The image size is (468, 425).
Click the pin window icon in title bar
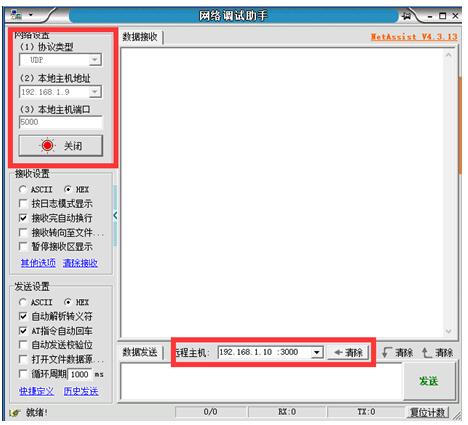point(406,16)
